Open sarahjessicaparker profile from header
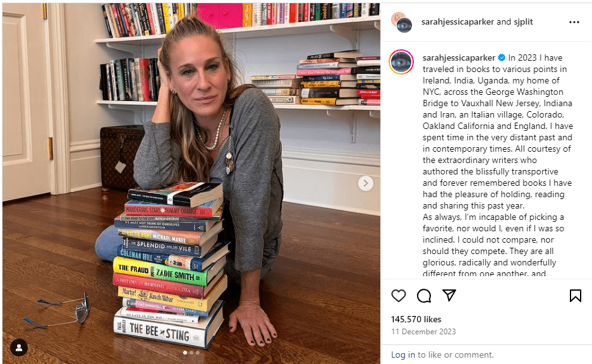Screen dimensions: 592x364 click(x=457, y=22)
